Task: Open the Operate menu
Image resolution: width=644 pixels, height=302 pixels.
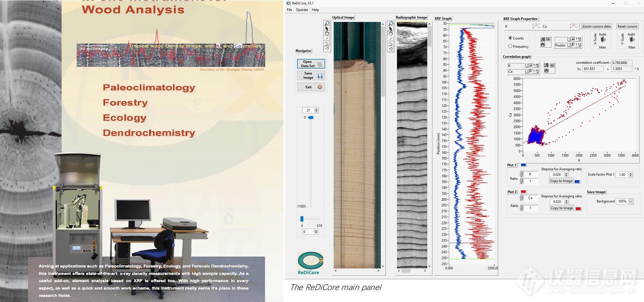Action: tap(302, 10)
